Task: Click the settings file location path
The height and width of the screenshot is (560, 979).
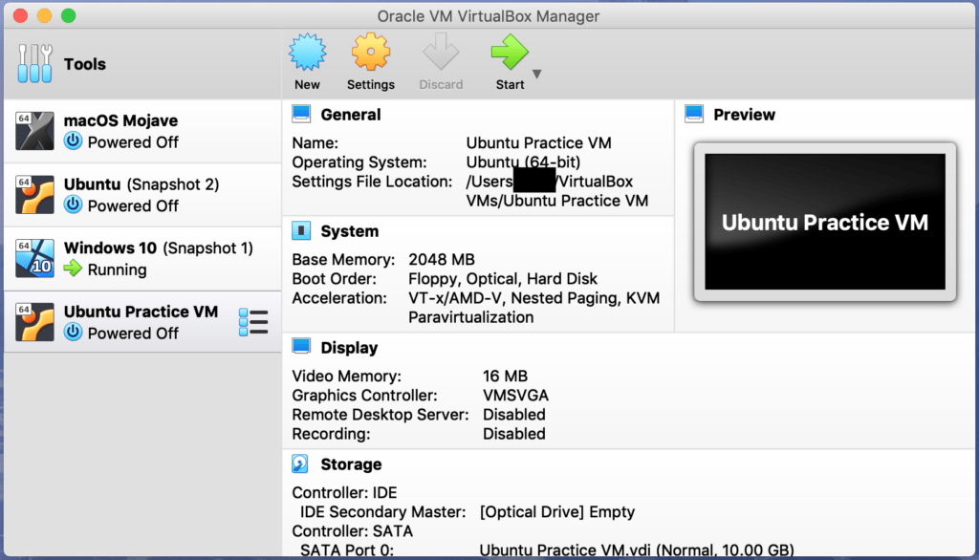Action: 557,191
